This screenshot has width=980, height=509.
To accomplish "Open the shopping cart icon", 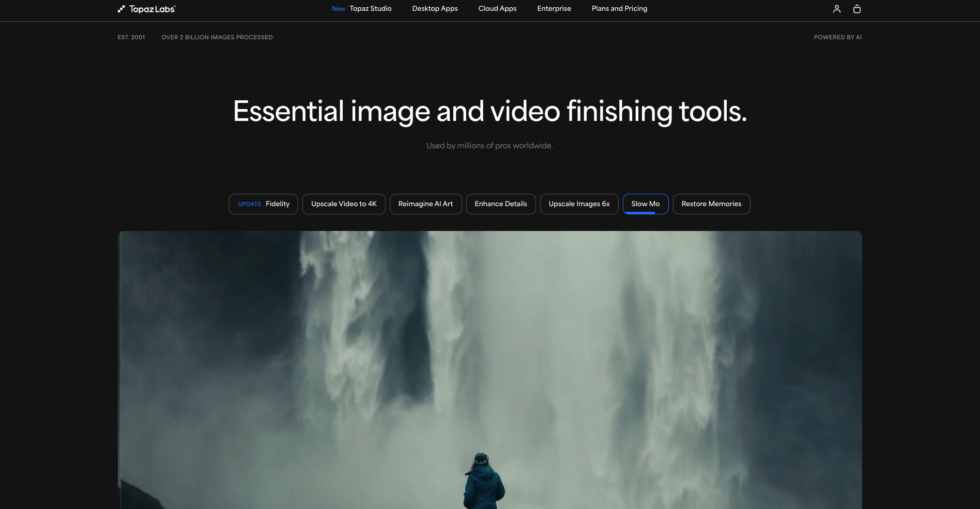I will [x=857, y=9].
